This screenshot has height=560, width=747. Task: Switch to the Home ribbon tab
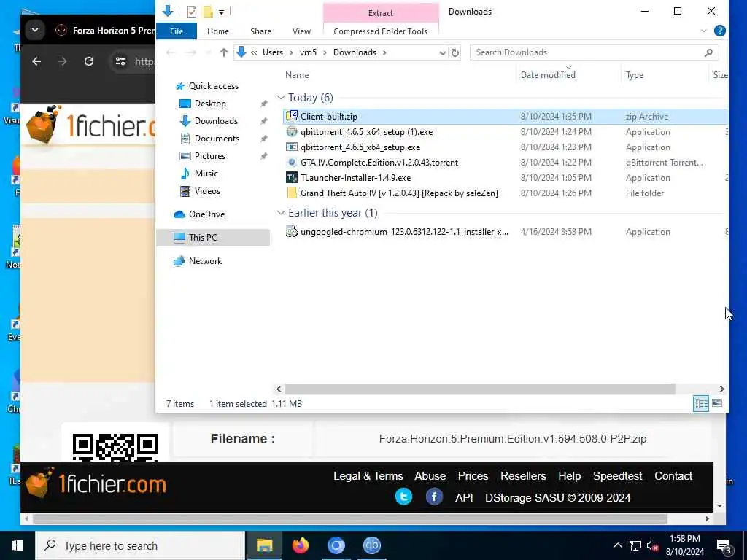coord(217,31)
